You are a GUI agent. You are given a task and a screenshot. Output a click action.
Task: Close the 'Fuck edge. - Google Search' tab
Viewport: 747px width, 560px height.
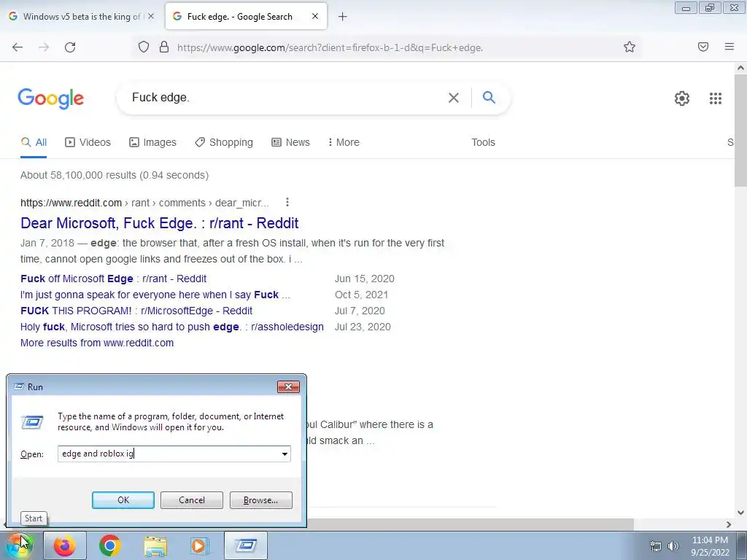[315, 16]
